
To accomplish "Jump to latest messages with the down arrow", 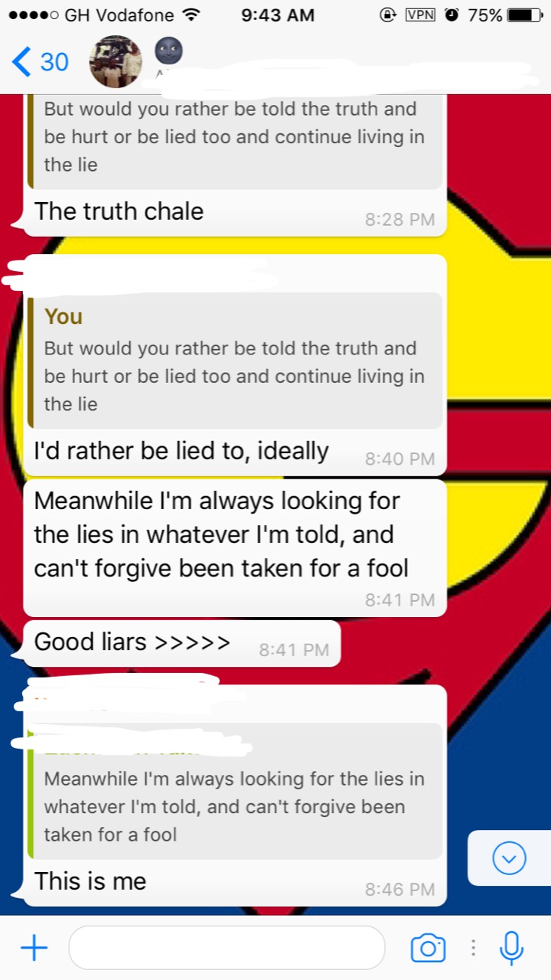I will click(509, 857).
